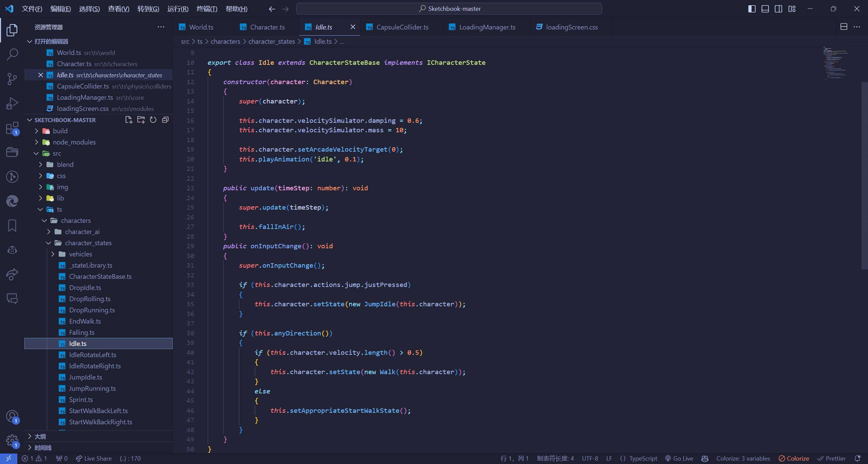Expand the 时间线 timeline section
868x464 pixels.
pyautogui.click(x=98, y=447)
